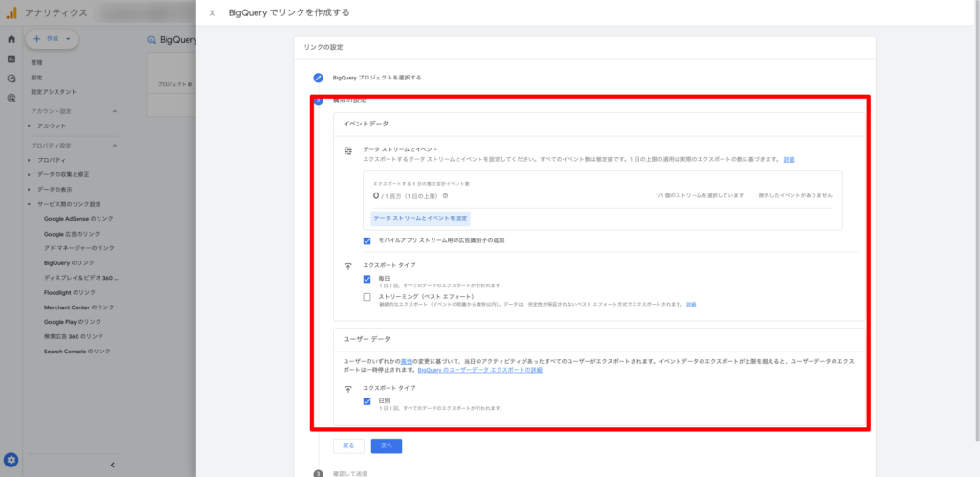This screenshot has height=477, width=980.
Task: Expand the プロパティ tree item
Action: click(30, 160)
